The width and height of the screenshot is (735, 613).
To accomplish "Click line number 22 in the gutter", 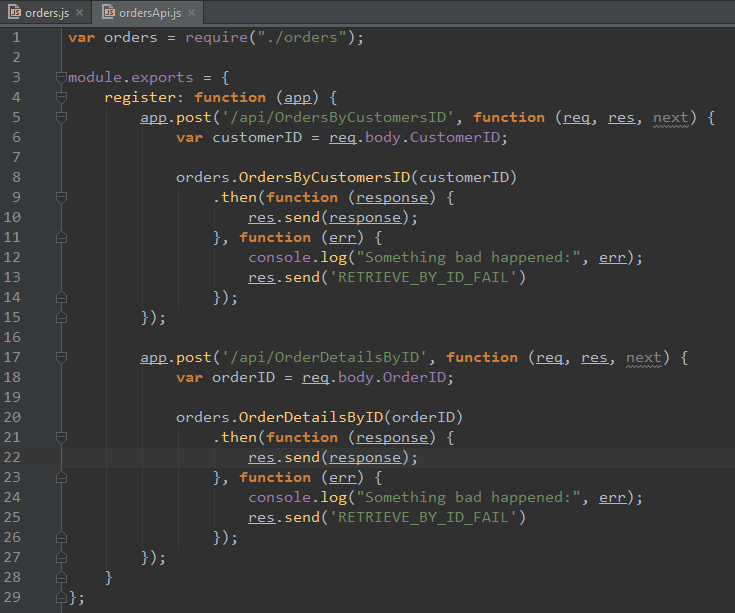I will 12,457.
